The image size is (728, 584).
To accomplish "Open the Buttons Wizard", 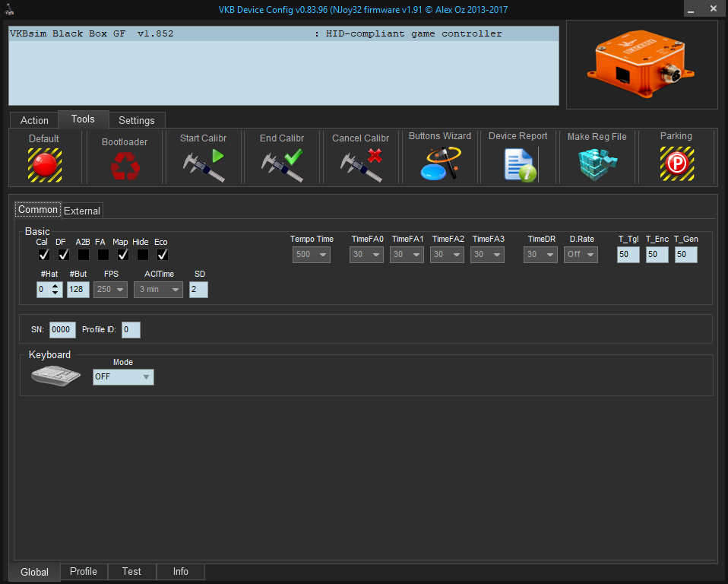I will tap(440, 163).
